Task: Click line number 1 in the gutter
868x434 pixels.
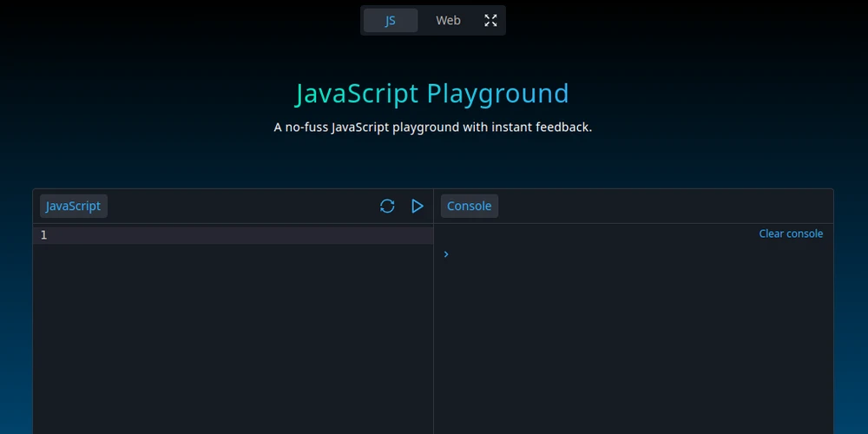Action: 43,235
